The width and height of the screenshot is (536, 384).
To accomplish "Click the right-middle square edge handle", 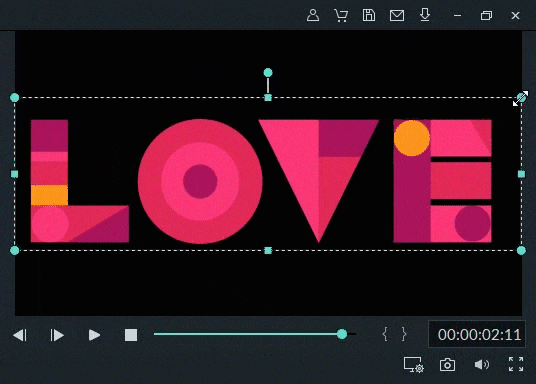I will click(x=521, y=174).
